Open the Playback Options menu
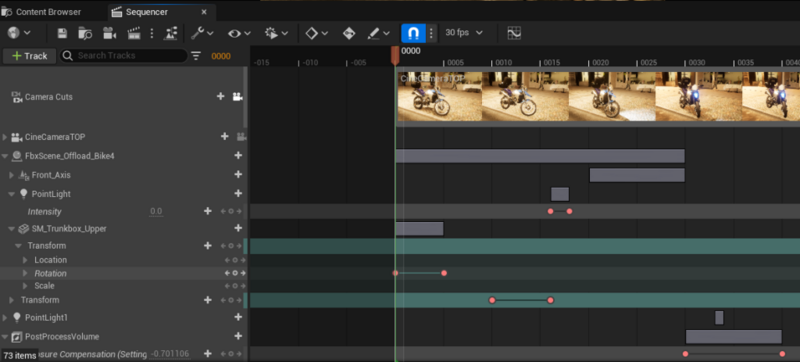Screen dimensions: 800x362 click(x=277, y=34)
